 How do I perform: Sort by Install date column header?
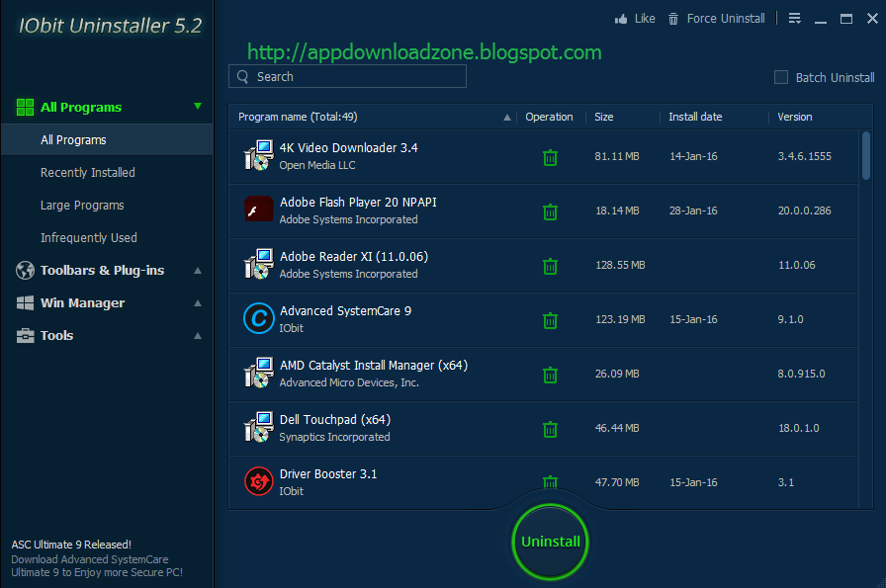695,117
